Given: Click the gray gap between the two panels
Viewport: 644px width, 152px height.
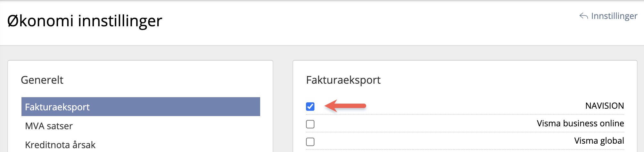Looking at the screenshot, I should (283, 106).
